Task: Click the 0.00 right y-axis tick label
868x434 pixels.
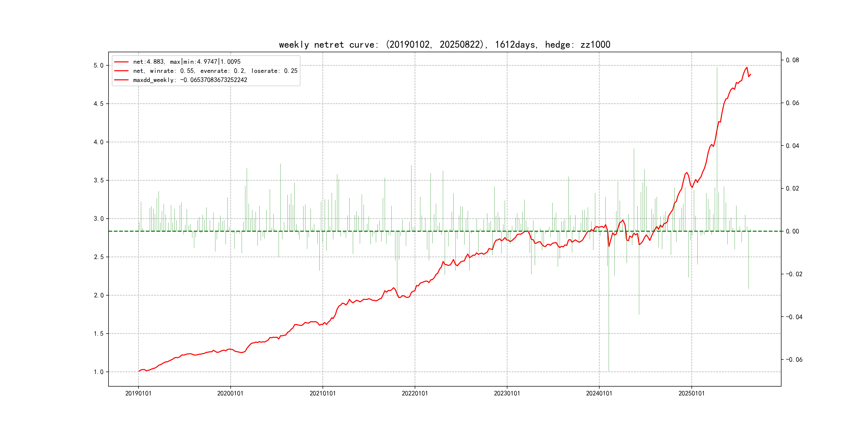Action: pyautogui.click(x=792, y=231)
